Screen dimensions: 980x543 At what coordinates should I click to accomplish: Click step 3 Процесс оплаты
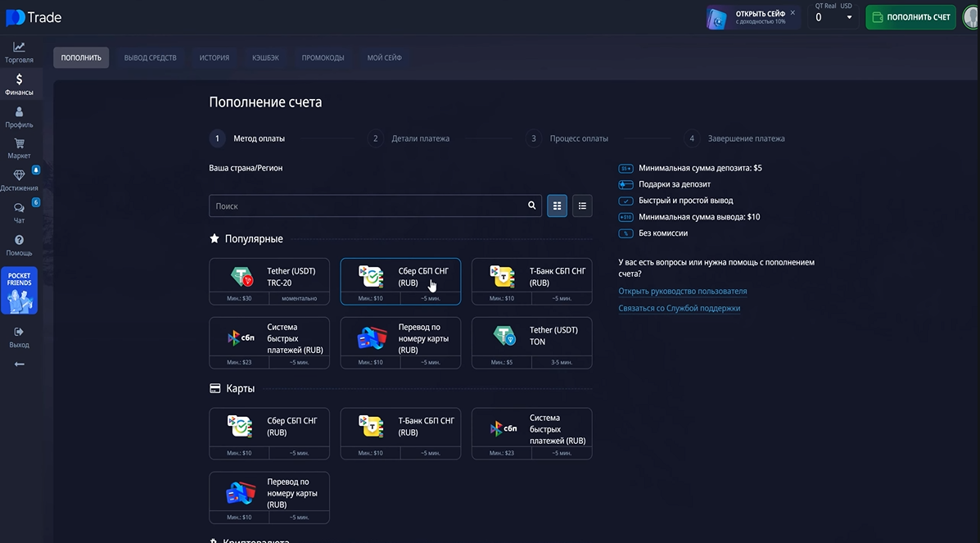(x=567, y=138)
